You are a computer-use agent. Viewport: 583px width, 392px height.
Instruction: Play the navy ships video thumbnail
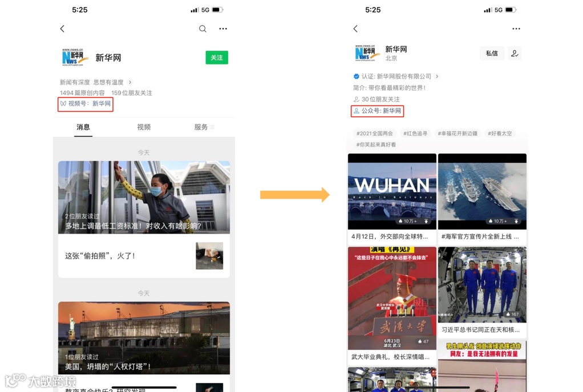[482, 191]
